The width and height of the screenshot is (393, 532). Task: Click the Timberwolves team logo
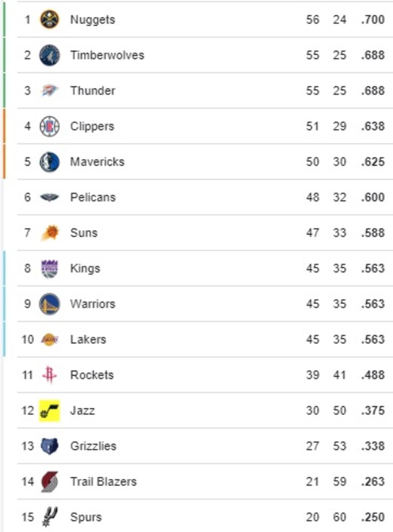pyautogui.click(x=49, y=55)
